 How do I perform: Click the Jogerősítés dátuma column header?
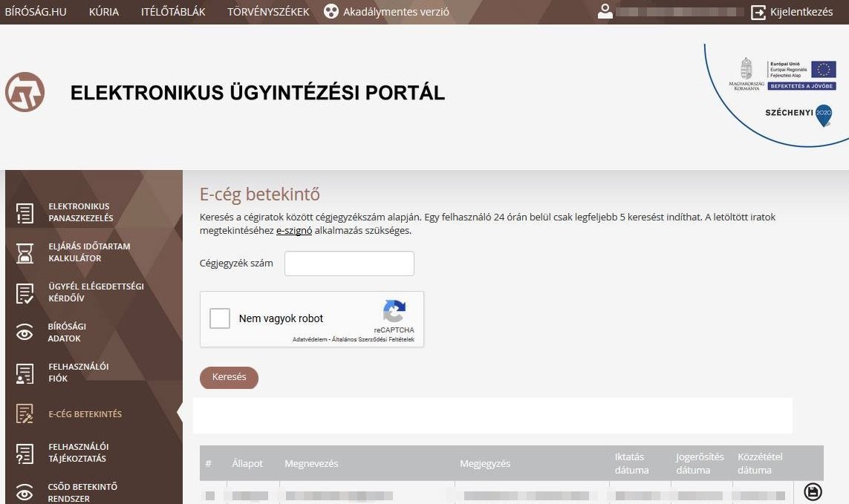pos(700,463)
